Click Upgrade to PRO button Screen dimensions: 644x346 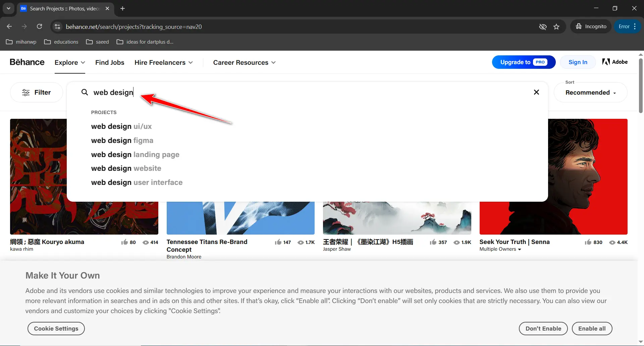click(524, 62)
